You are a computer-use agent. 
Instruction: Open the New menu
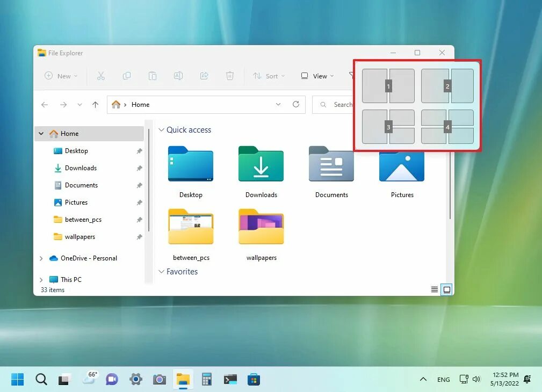[60, 76]
